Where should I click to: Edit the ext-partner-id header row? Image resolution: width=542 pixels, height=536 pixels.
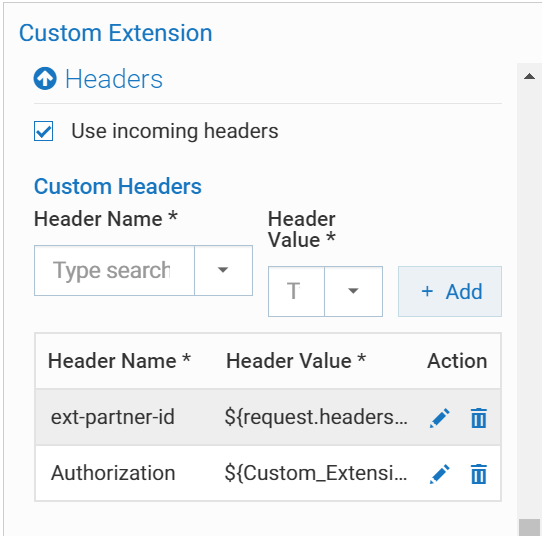(x=440, y=418)
